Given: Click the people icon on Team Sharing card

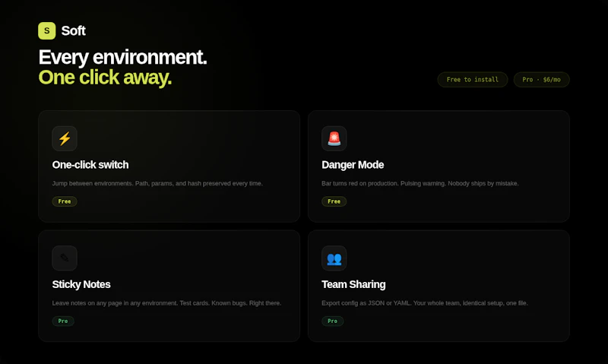Looking at the screenshot, I should coord(334,258).
